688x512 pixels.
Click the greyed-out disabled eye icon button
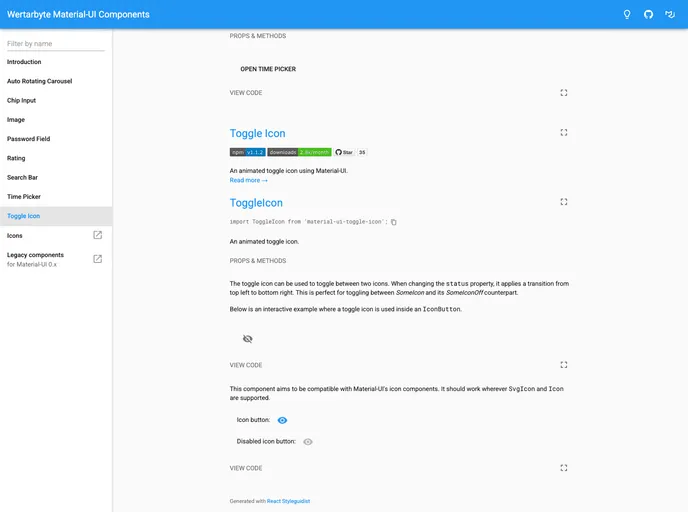pyautogui.click(x=308, y=442)
